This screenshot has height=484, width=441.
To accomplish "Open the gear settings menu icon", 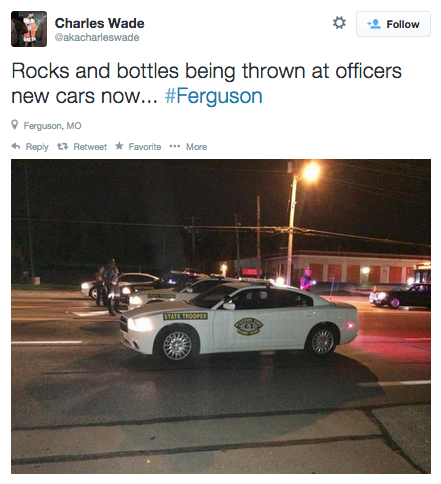I will (339, 23).
